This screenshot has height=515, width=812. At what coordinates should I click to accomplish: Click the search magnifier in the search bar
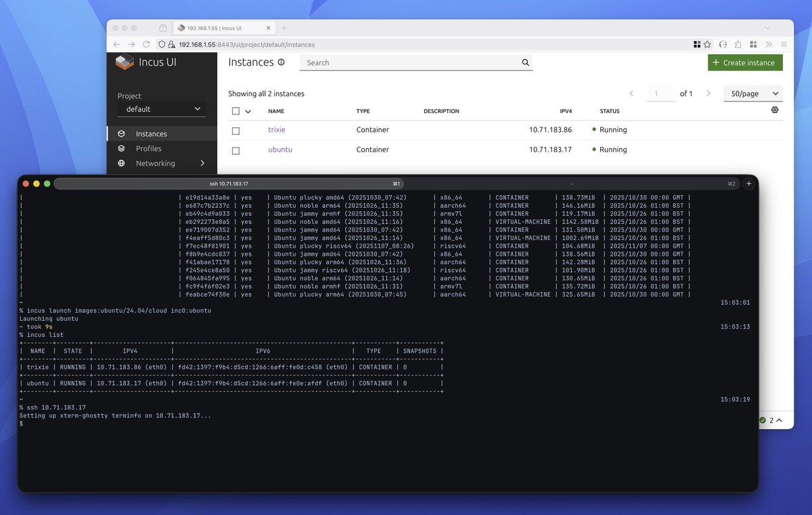(526, 62)
